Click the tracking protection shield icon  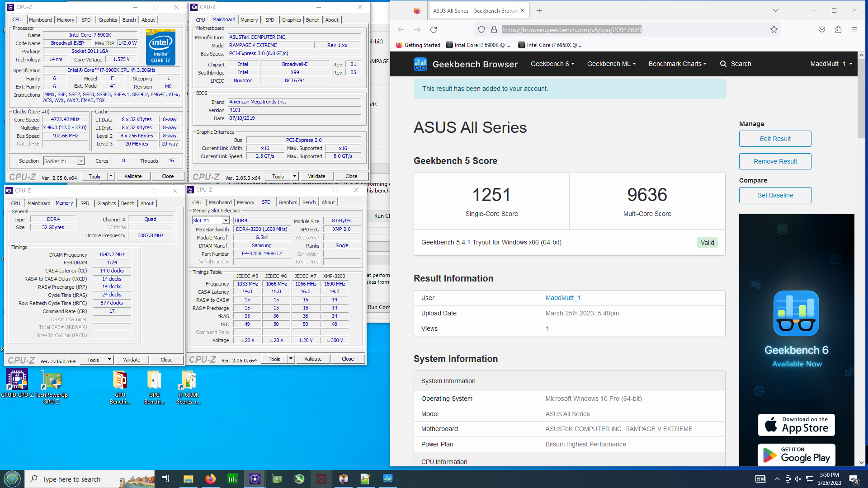click(481, 30)
